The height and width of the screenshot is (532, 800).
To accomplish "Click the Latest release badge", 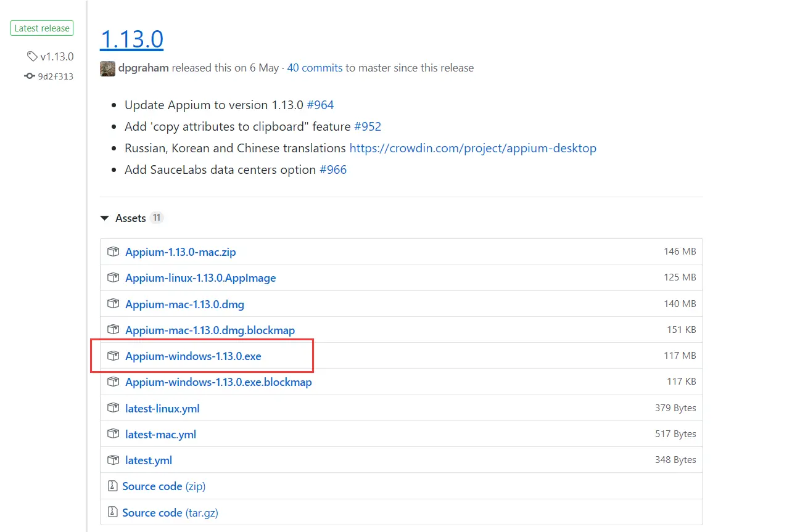I will pyautogui.click(x=42, y=28).
